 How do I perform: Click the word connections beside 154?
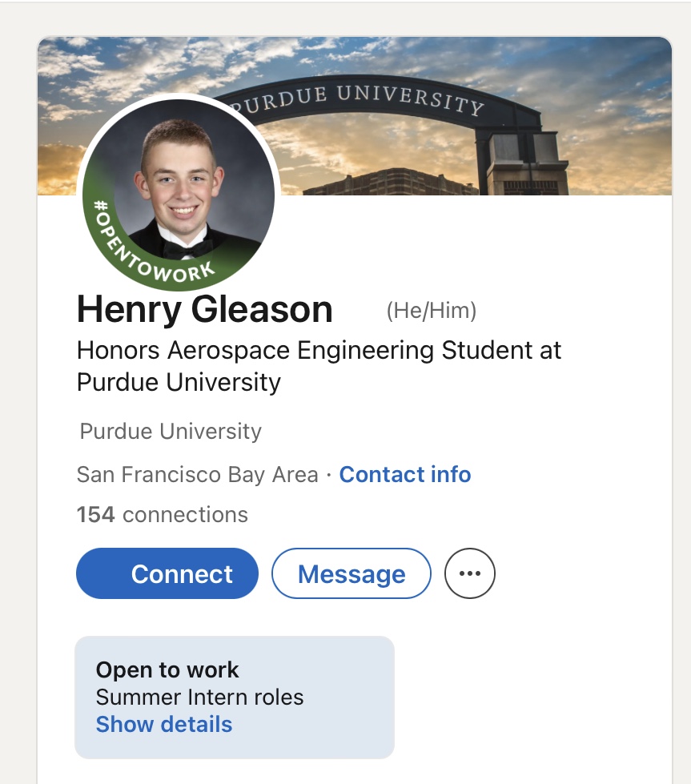tap(185, 514)
